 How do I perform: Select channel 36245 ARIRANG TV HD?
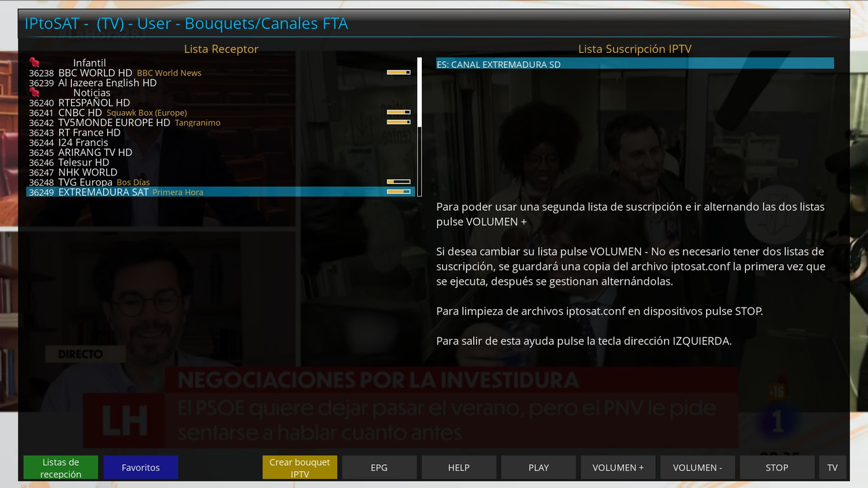[x=220, y=152]
